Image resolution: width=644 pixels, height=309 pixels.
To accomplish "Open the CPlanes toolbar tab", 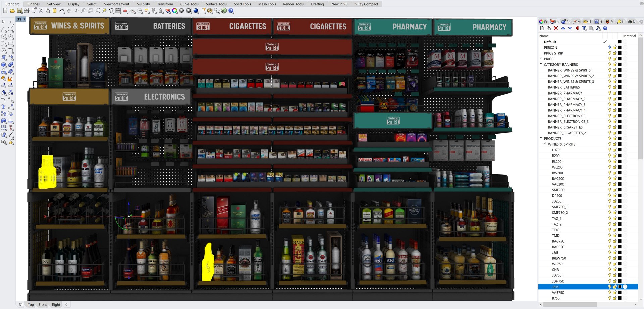I will click(33, 4).
